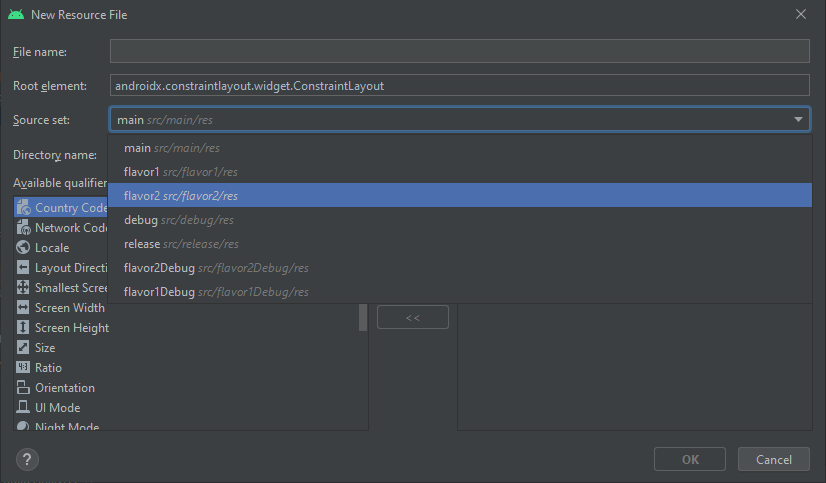Viewport: 826px width, 483px height.
Task: Choose flavor2 from the source set list
Action: pos(180,196)
